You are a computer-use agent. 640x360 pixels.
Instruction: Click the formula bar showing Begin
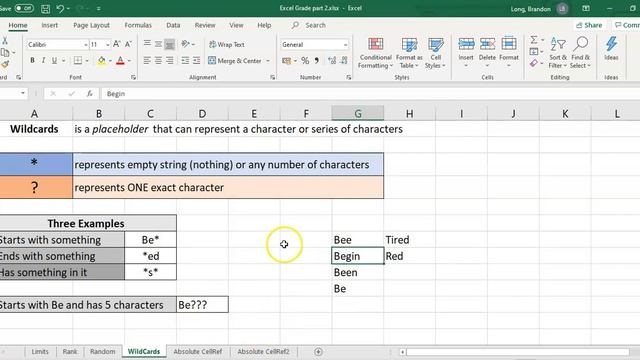[370, 94]
